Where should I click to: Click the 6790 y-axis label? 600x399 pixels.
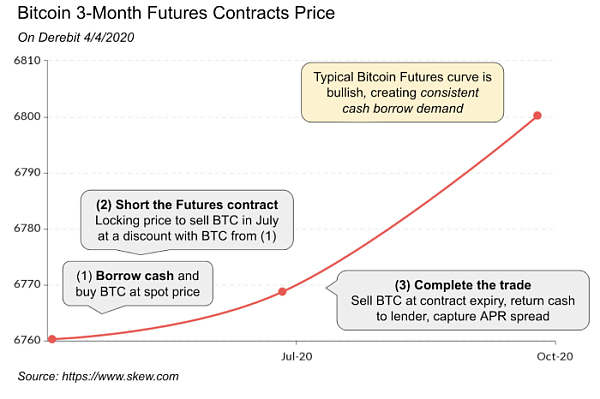point(27,173)
